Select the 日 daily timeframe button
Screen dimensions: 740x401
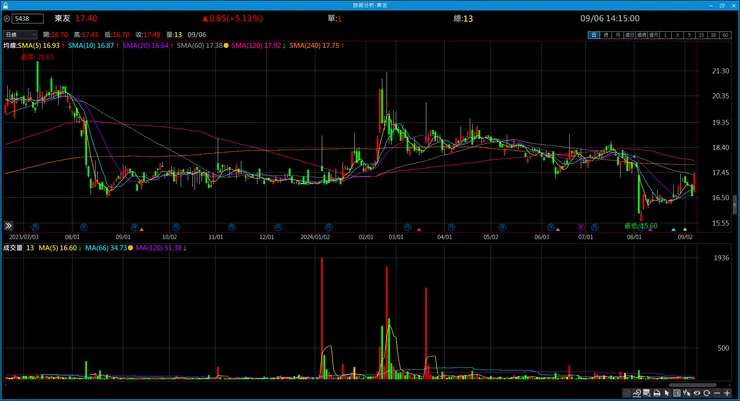(x=594, y=35)
